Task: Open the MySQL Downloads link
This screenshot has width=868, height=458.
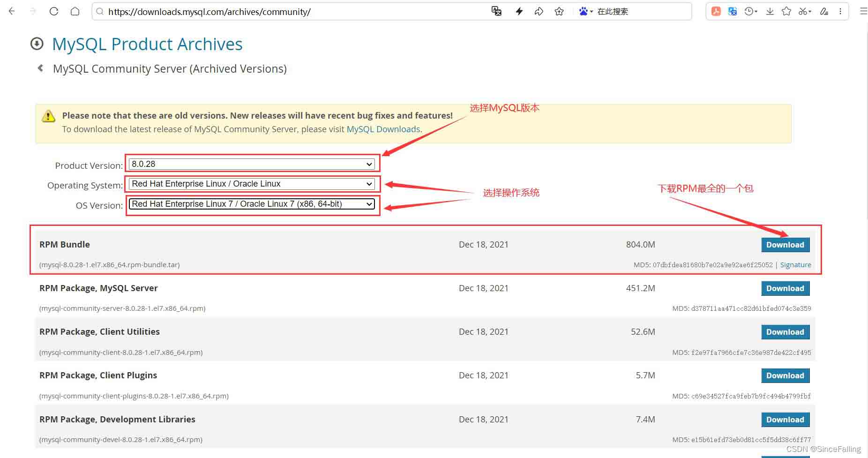Action: coord(383,129)
